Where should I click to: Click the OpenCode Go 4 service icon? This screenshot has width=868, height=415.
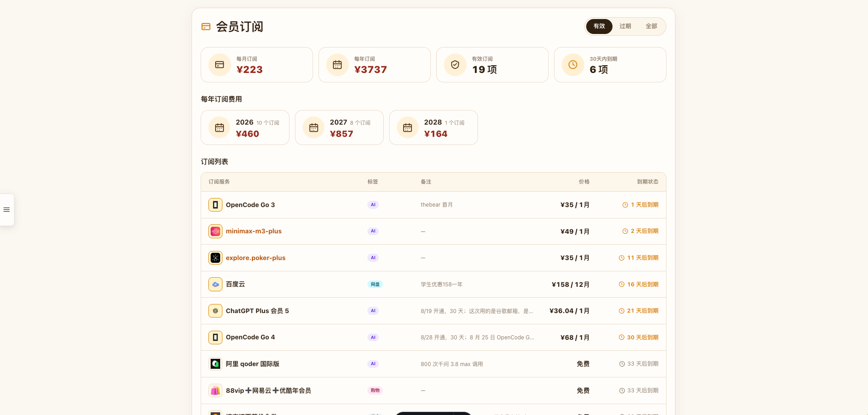pyautogui.click(x=216, y=338)
